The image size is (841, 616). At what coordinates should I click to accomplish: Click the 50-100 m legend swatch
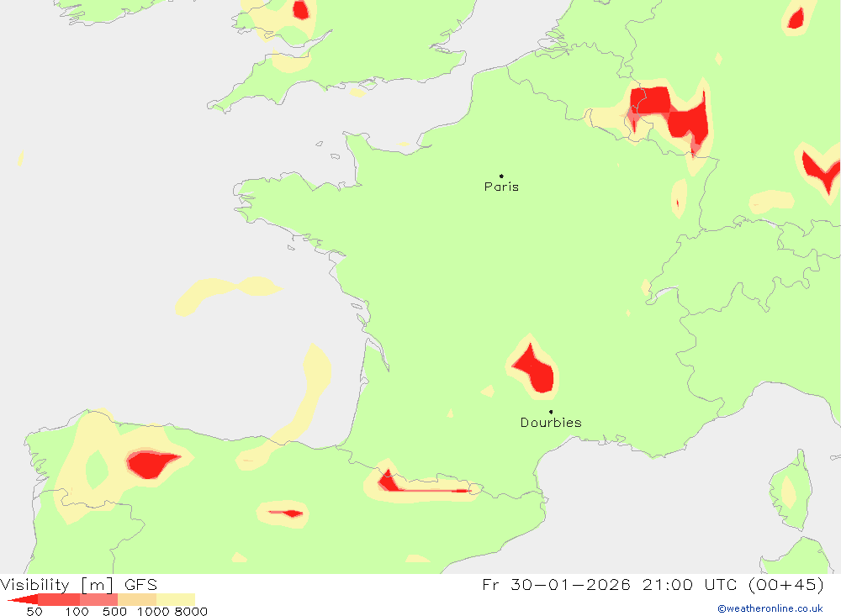click(59, 600)
